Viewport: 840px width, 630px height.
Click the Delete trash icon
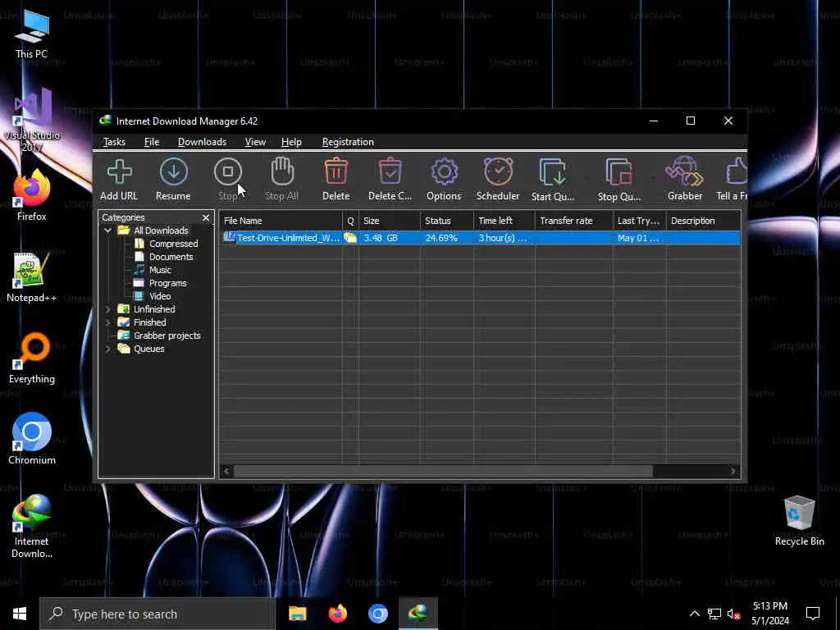[x=336, y=172]
